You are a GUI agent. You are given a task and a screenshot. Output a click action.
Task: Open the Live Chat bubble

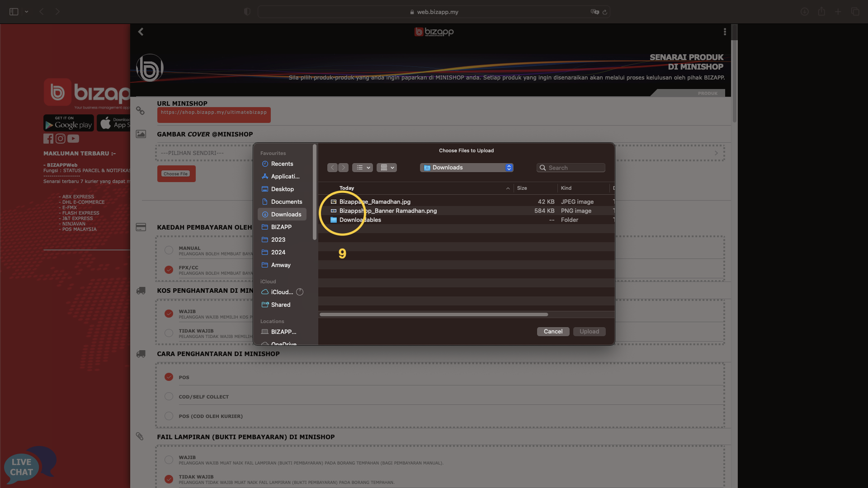click(29, 466)
